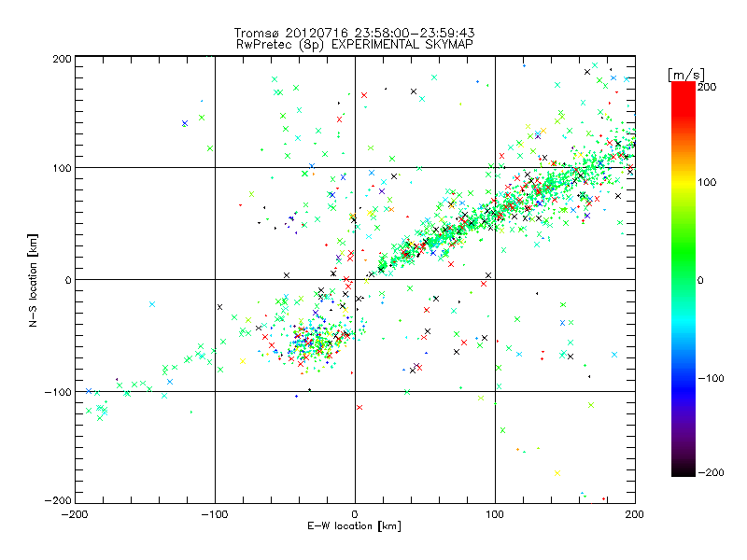Screen dimensions: 747x560
Task: Select the colorbar tick label "-200"
Action: tap(711, 472)
